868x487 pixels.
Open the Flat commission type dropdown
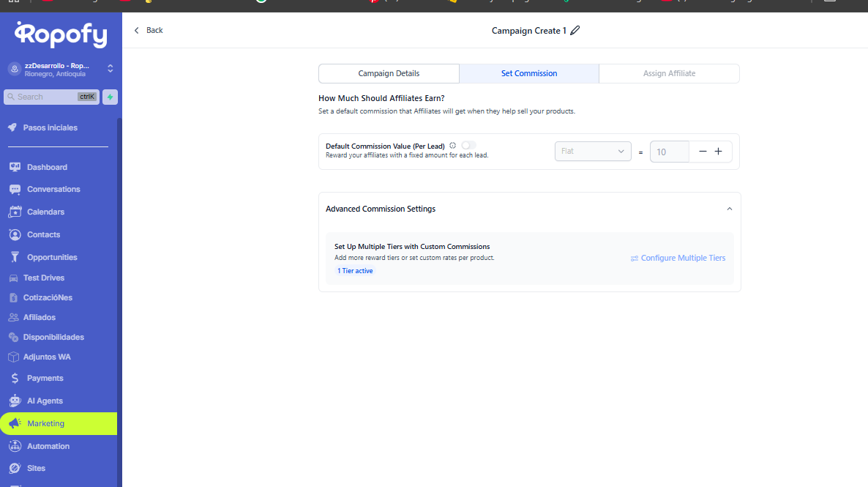592,152
